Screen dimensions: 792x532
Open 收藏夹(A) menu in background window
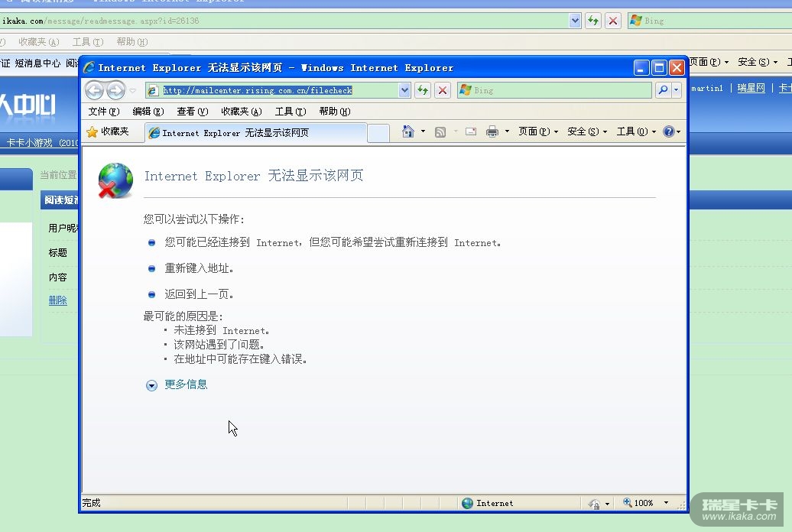coord(39,42)
